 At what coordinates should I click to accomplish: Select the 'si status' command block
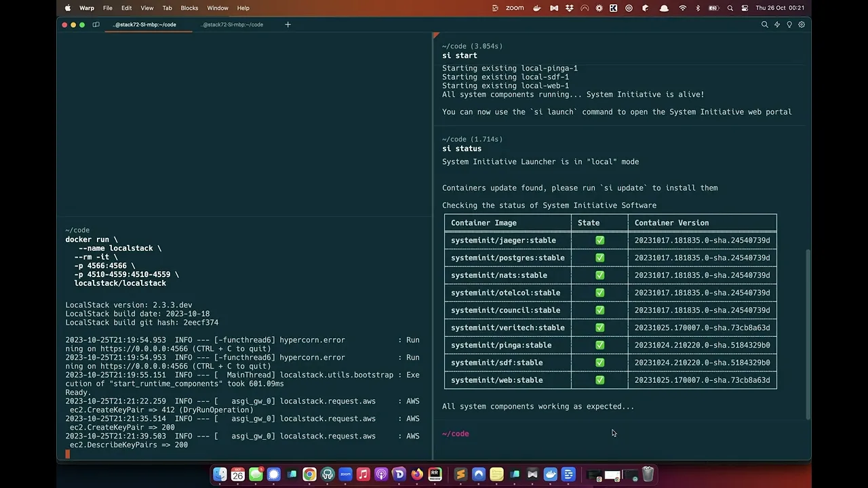click(462, 148)
